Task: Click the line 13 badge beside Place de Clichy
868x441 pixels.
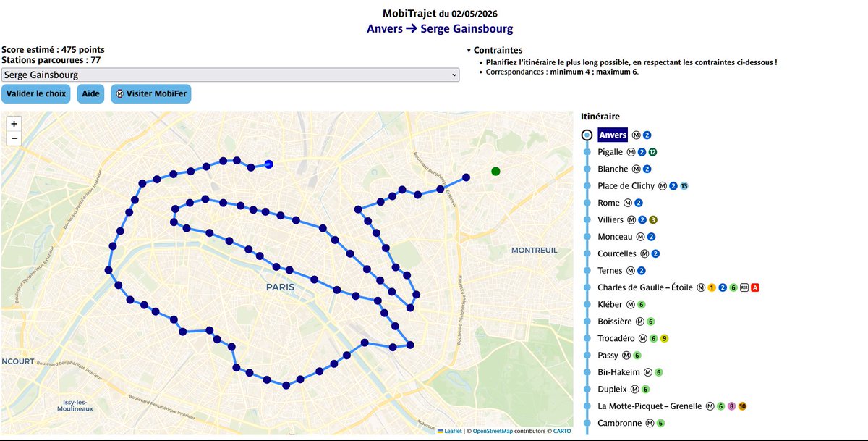Action: [x=684, y=186]
